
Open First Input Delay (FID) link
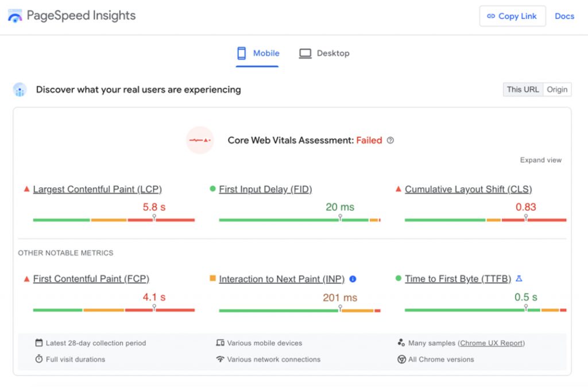(265, 189)
